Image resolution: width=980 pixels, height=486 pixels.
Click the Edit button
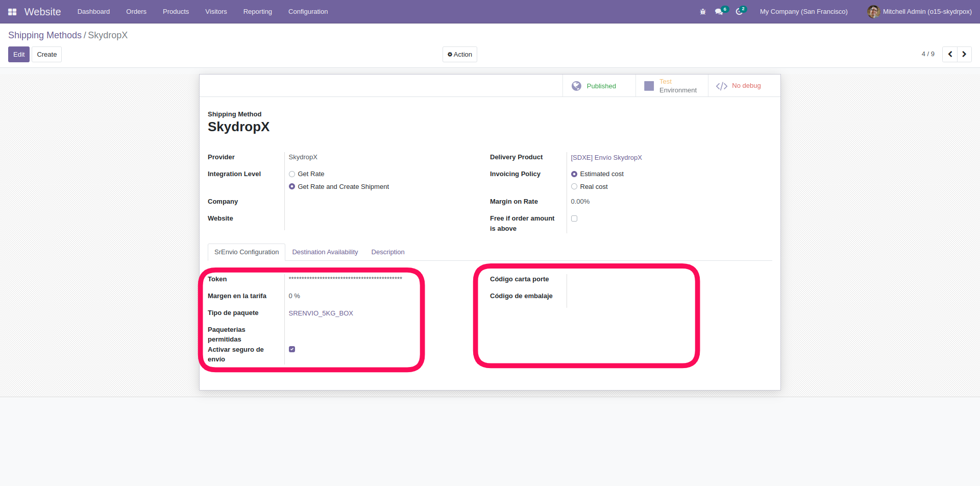(x=19, y=55)
